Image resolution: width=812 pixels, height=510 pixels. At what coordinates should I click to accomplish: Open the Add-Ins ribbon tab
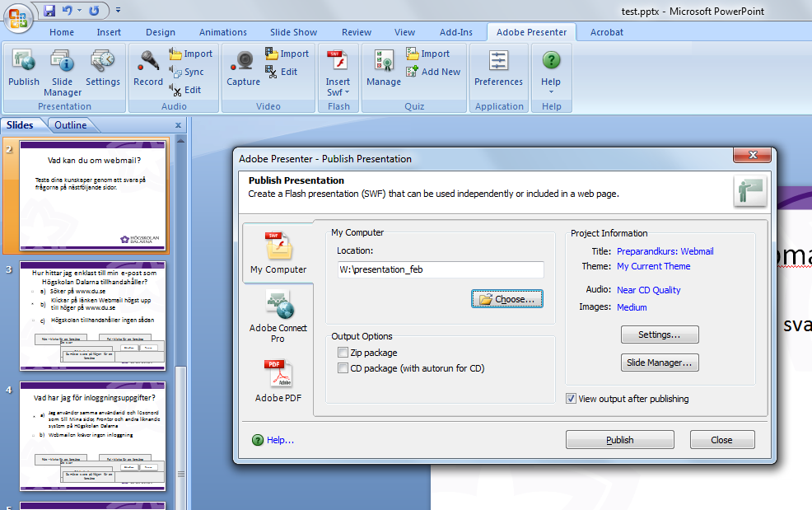(456, 32)
